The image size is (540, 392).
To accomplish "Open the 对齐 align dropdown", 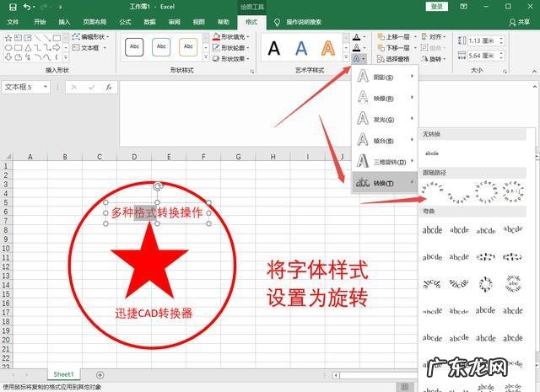I will (x=434, y=37).
